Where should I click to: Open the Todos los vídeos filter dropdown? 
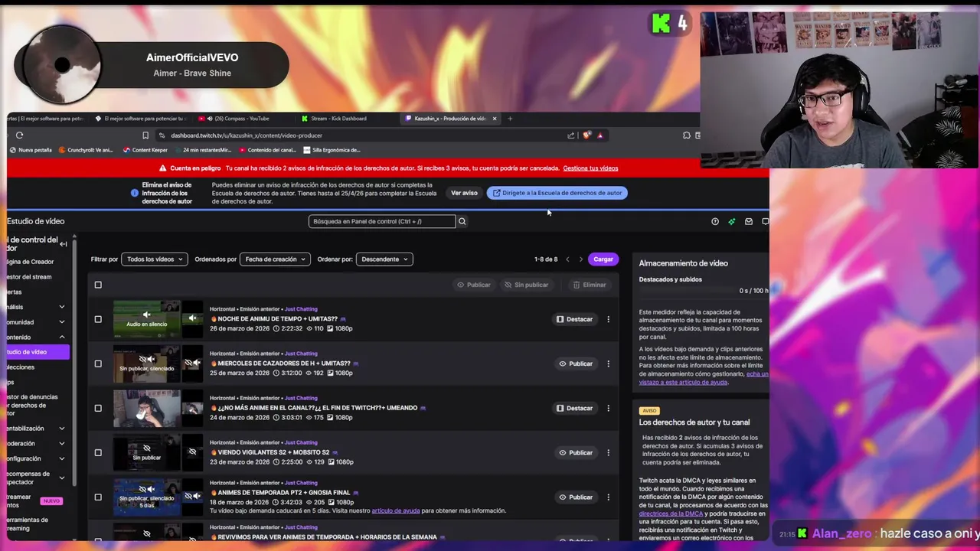coord(155,259)
